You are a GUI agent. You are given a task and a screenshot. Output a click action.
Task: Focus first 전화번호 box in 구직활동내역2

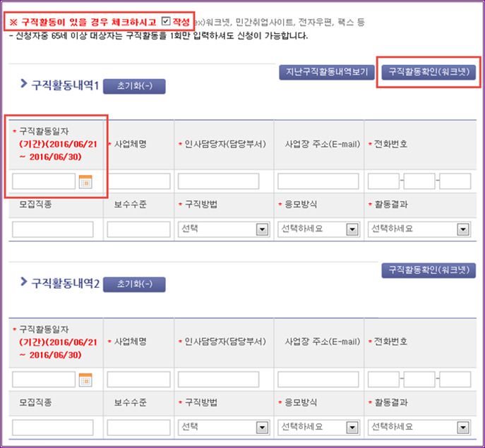pos(383,380)
